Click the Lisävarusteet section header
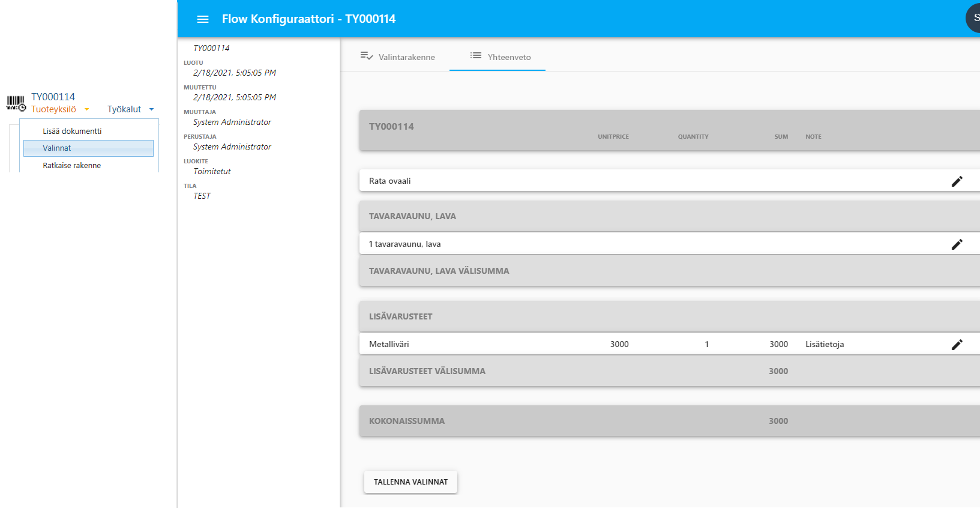The height and width of the screenshot is (508, 980). point(400,316)
